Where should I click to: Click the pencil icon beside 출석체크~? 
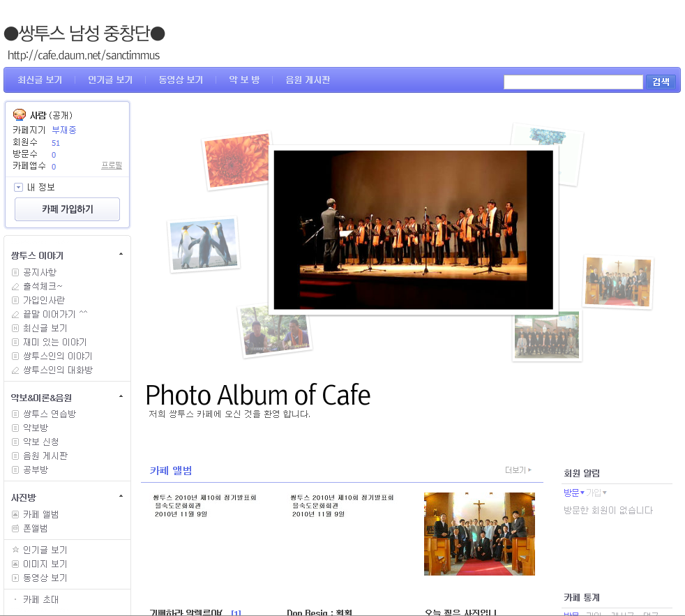(x=15, y=287)
